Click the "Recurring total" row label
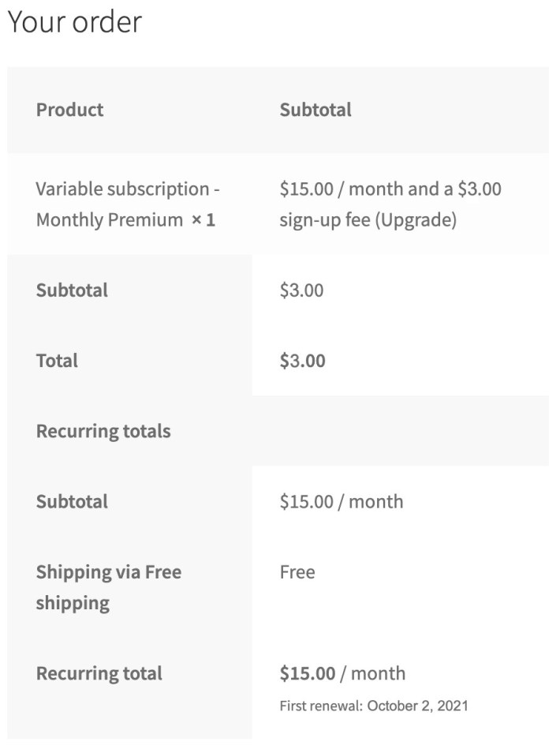Screen dimensions: 560x749 [x=99, y=674]
